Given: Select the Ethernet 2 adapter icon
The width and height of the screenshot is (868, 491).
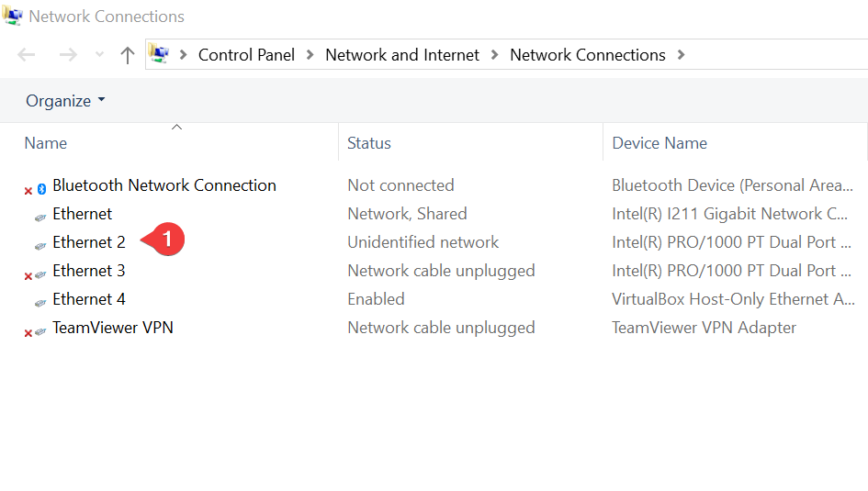Looking at the screenshot, I should point(40,246).
